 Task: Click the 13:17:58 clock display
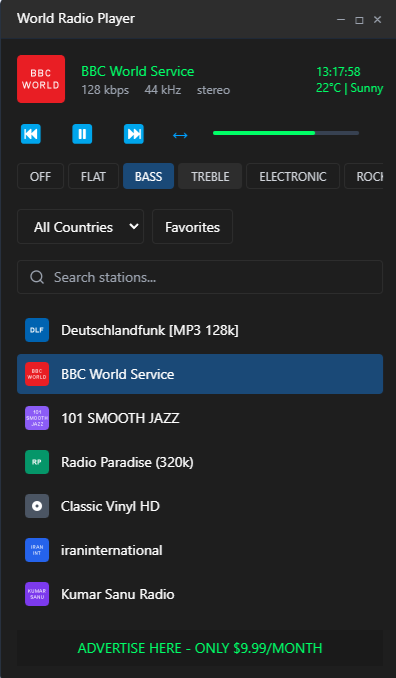click(338, 72)
